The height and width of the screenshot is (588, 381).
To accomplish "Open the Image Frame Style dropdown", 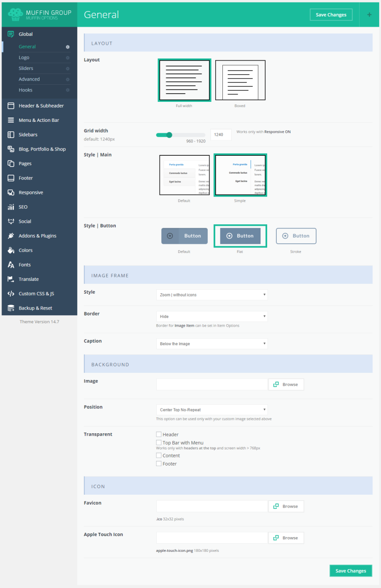I will coord(212,295).
